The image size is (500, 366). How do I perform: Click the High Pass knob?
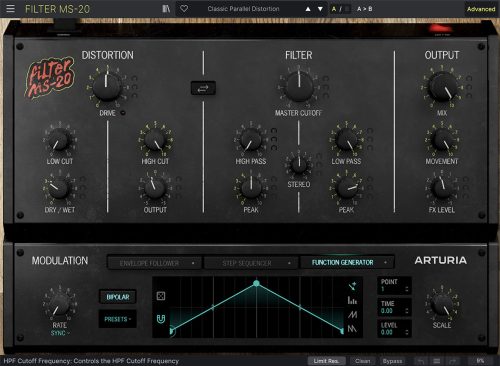pos(251,140)
